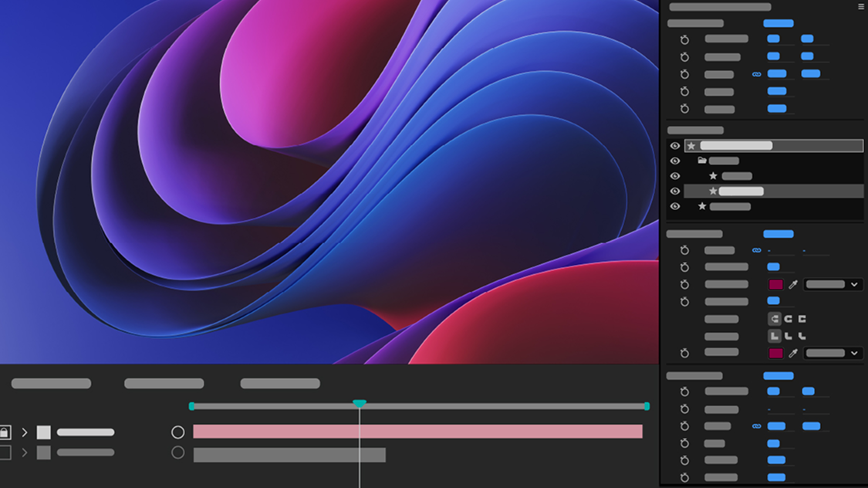Select the eyedropper next to the fill swatch

click(x=792, y=284)
